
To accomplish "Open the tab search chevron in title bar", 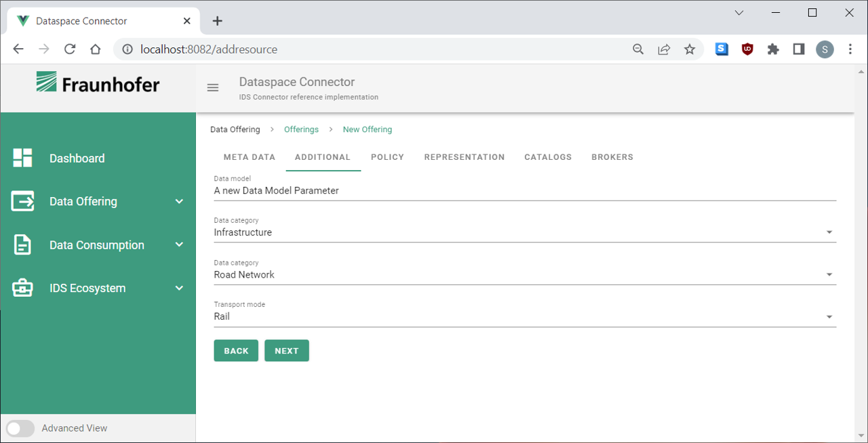I will [739, 12].
